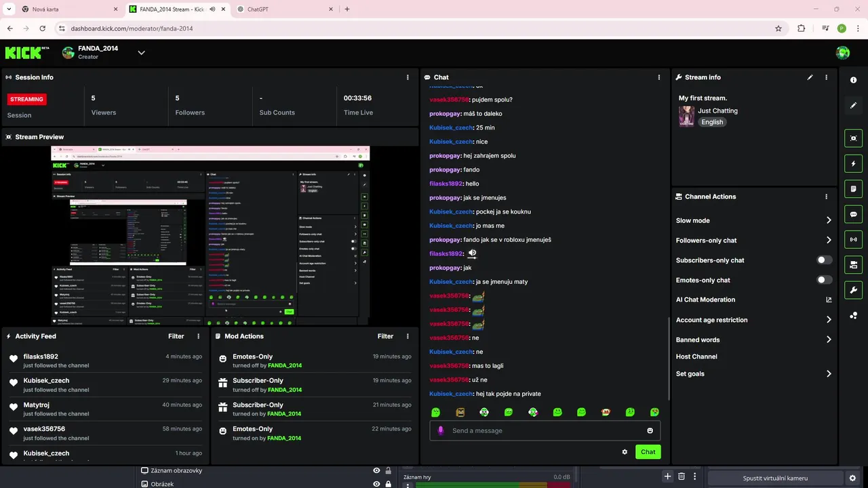Open Stream info three-dot menu
This screenshot has width=868, height=488.
tap(826, 77)
